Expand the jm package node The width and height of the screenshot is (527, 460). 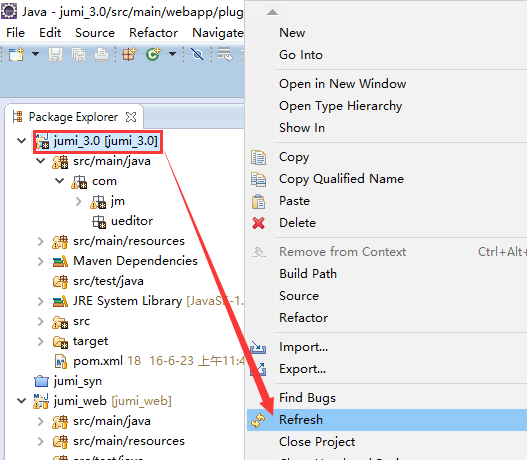[x=79, y=201]
